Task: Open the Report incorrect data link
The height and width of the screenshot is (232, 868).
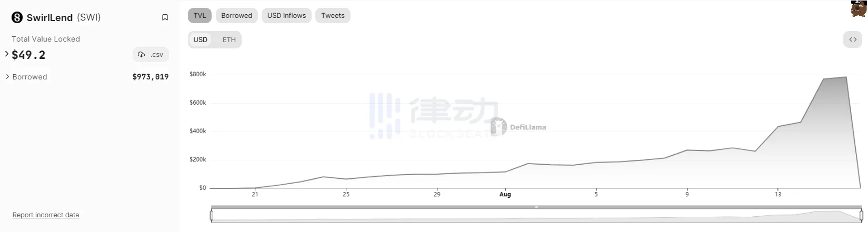Action: point(46,215)
